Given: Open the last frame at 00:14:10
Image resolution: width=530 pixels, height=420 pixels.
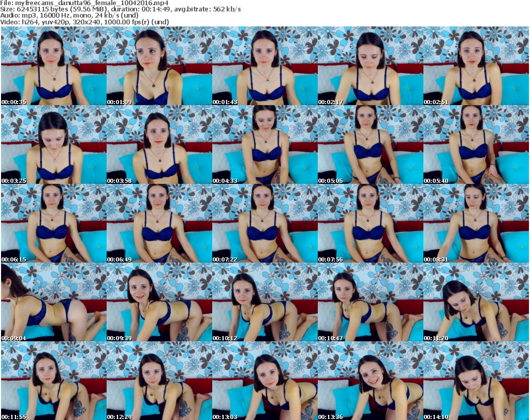Looking at the screenshot, I should (476, 381).
